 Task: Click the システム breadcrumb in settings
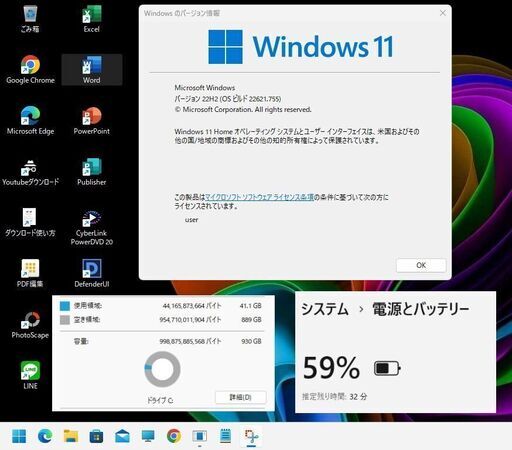tap(325, 309)
